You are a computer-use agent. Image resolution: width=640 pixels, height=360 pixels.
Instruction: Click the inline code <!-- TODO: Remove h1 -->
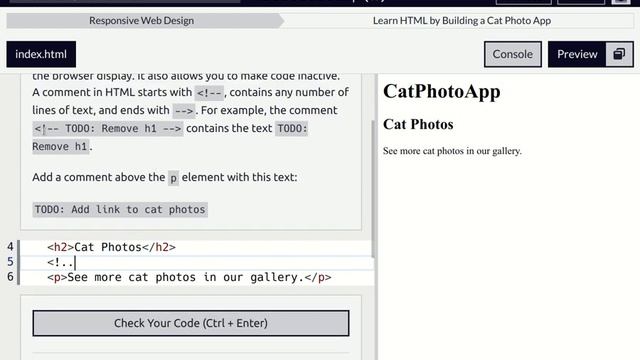108,129
